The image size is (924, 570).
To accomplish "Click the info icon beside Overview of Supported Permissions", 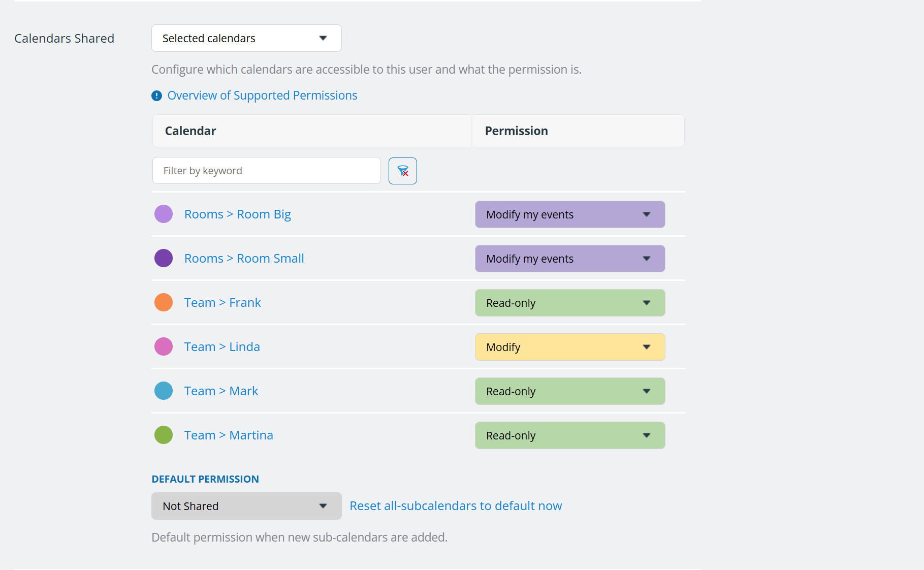I will click(156, 96).
